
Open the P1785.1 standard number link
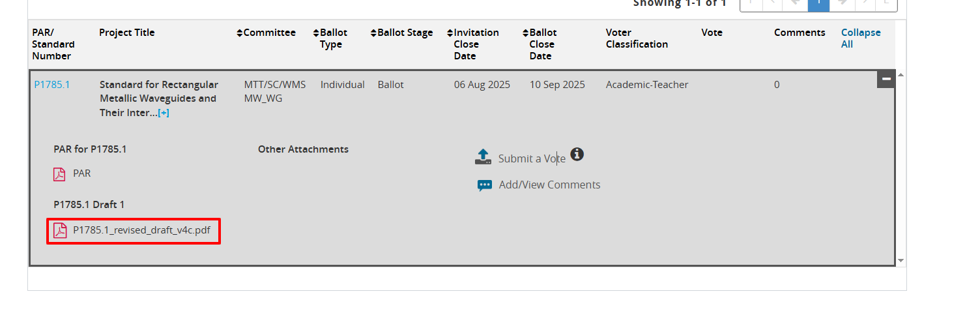(x=51, y=85)
